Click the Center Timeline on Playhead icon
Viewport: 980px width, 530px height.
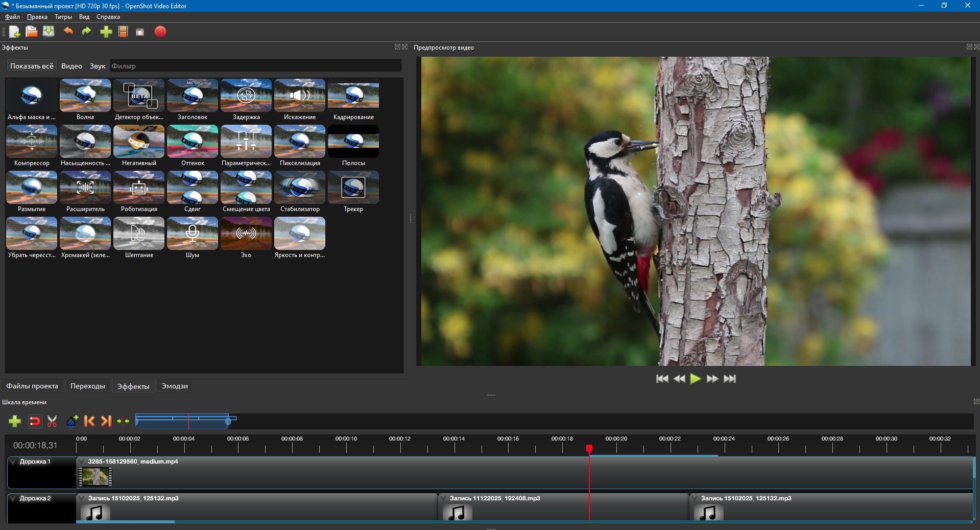[x=123, y=421]
